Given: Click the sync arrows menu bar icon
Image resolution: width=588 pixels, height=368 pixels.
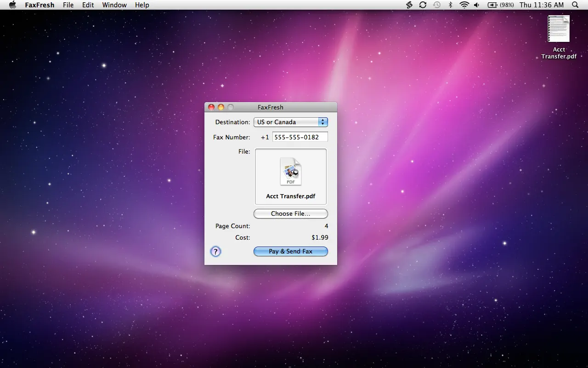Looking at the screenshot, I should (423, 5).
